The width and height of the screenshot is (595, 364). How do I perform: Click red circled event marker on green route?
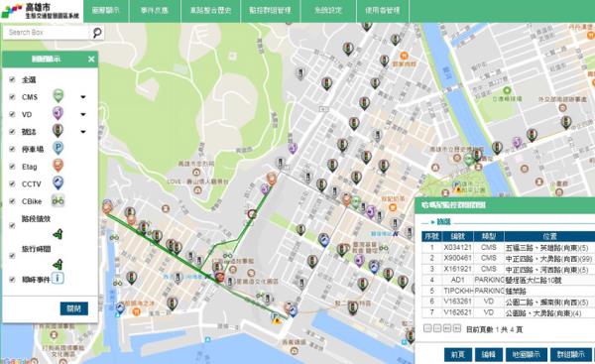point(252,215)
